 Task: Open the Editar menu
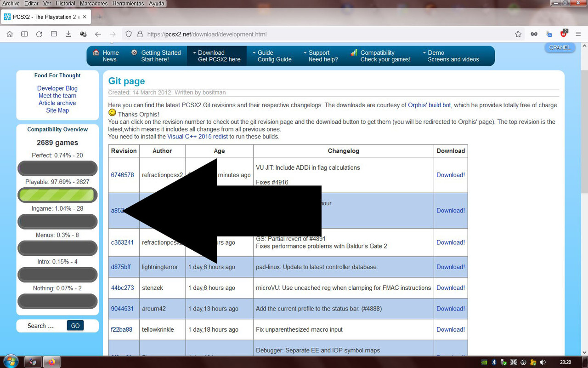31,3
